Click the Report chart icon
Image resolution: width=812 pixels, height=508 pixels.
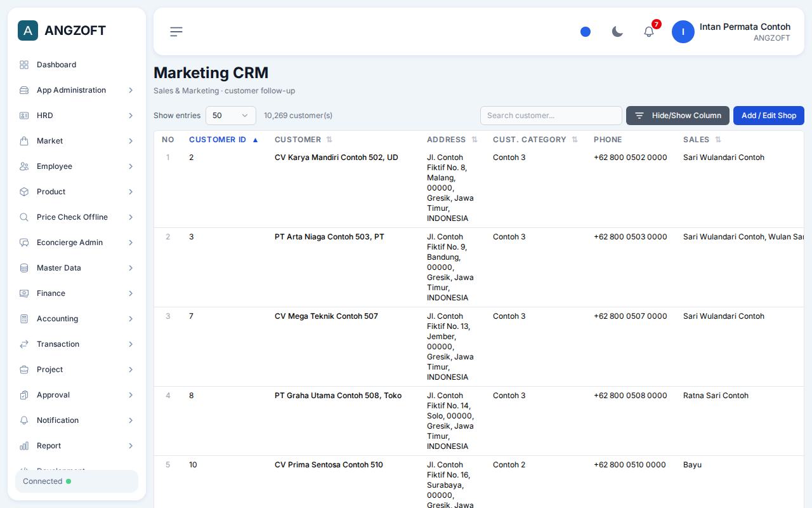24,446
